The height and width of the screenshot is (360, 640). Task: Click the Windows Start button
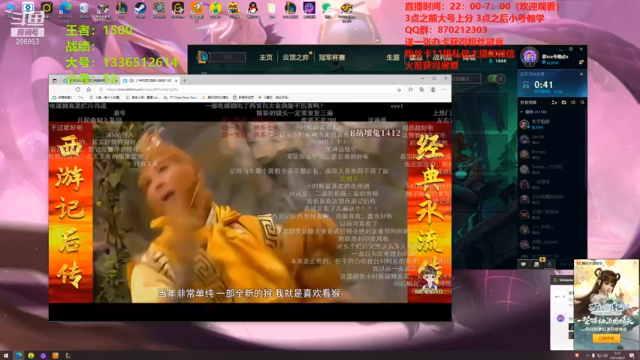coord(6,356)
